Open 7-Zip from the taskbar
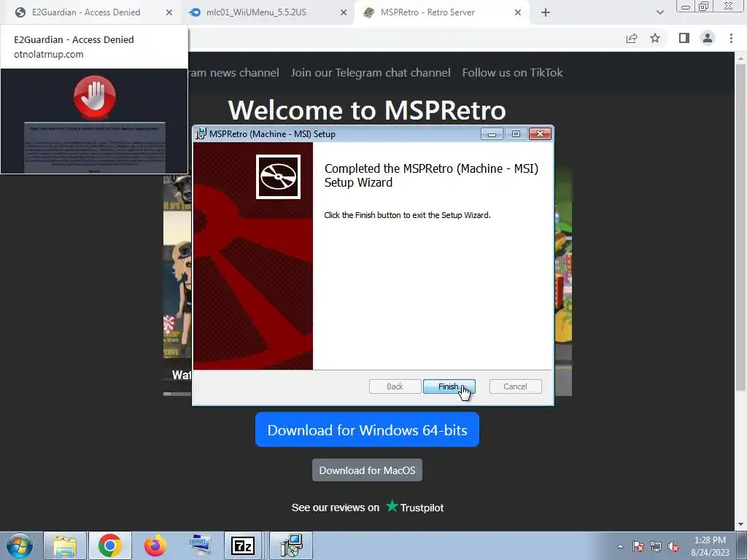Image resolution: width=747 pixels, height=560 pixels. pos(243,545)
